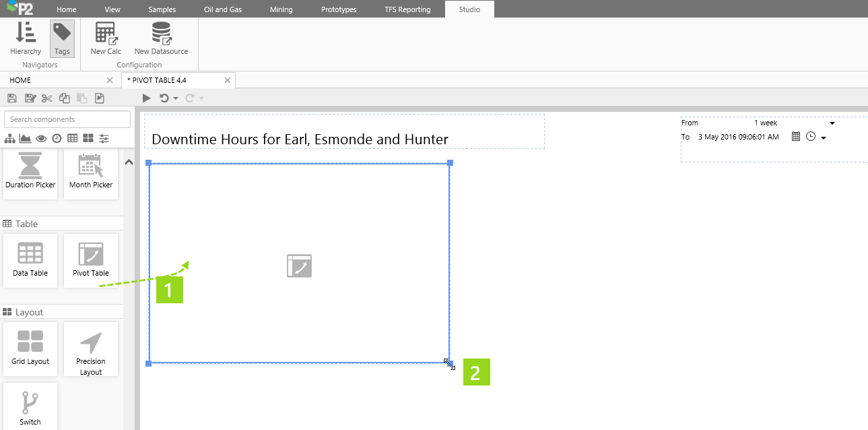This screenshot has height=430, width=868.
Task: Filter components by layout category icon
Action: (88, 139)
